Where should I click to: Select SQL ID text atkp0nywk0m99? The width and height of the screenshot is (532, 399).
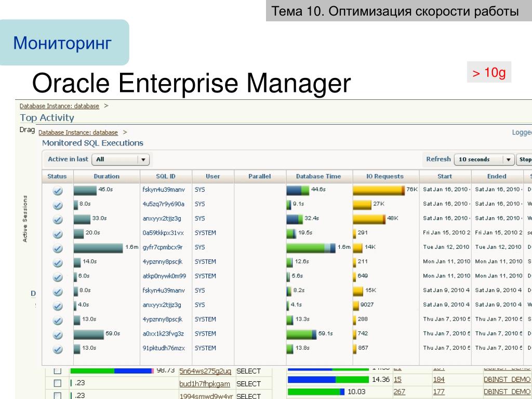point(164,276)
